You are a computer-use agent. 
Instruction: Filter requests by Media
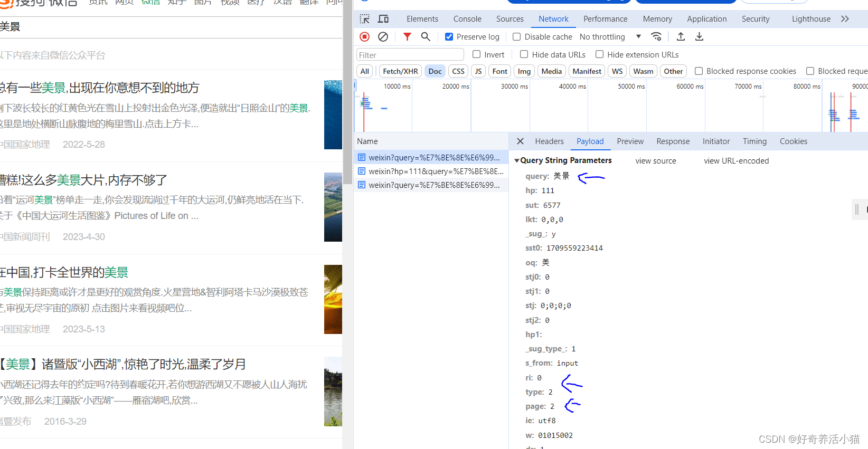552,71
